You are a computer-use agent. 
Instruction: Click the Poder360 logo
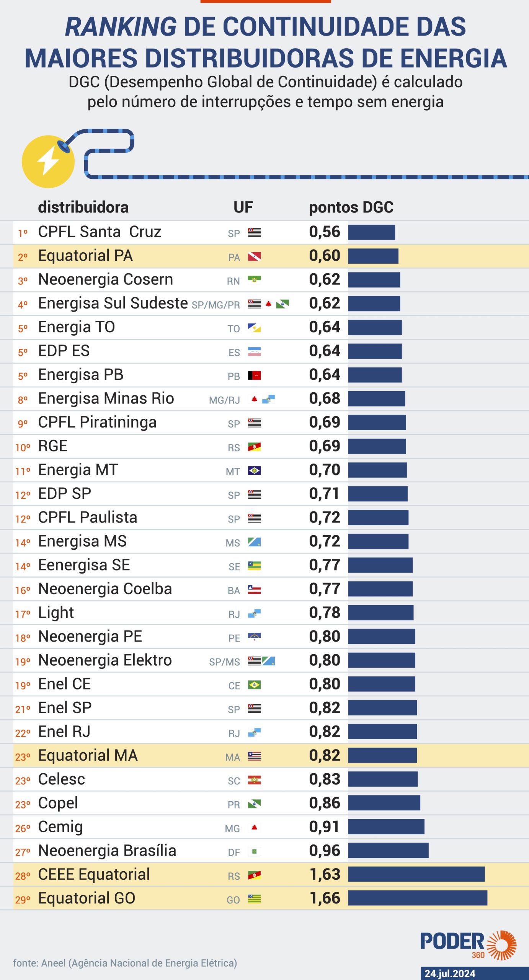tap(468, 945)
